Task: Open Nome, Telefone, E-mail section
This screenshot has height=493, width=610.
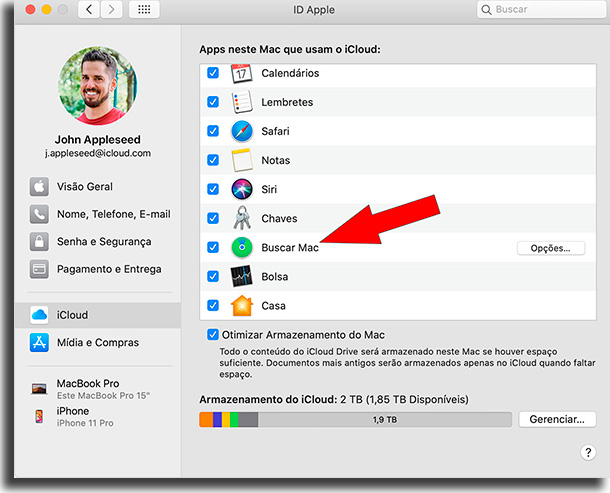Action: pos(98,214)
